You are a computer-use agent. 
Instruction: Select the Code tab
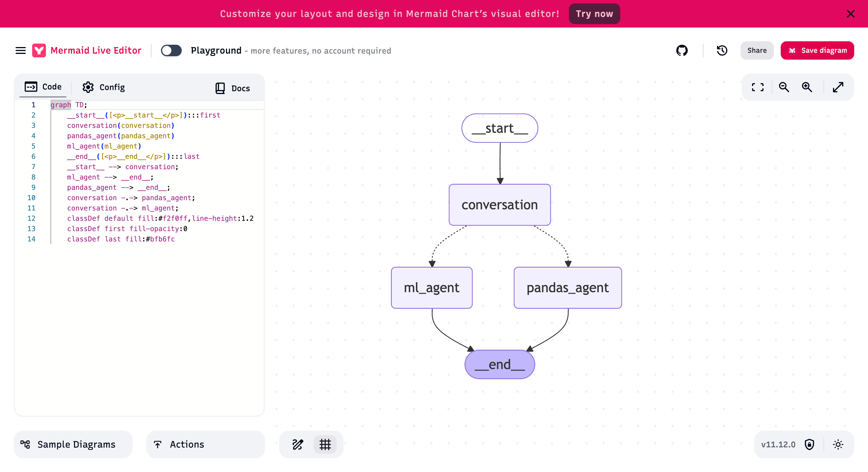click(43, 87)
